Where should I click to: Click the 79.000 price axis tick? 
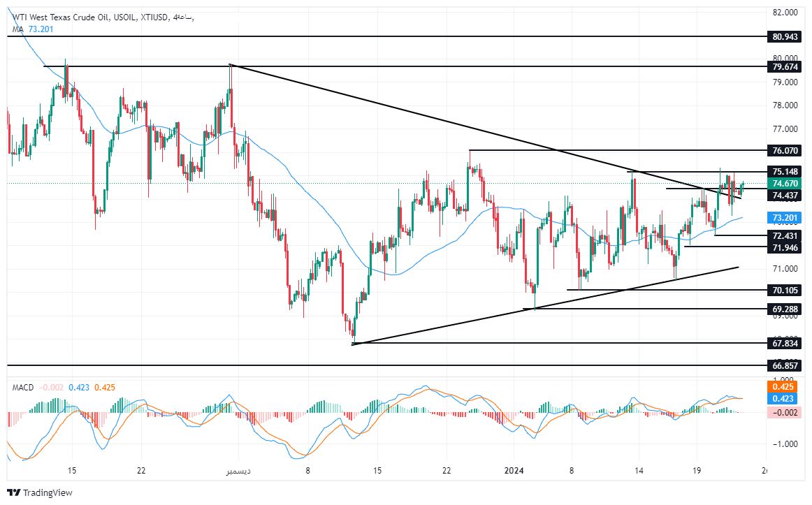tap(785, 82)
